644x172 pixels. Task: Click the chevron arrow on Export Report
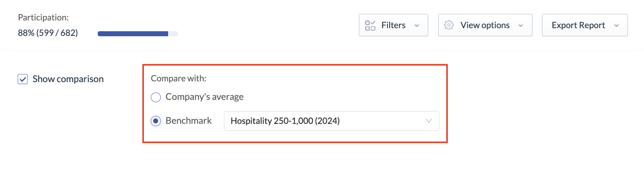(x=616, y=26)
